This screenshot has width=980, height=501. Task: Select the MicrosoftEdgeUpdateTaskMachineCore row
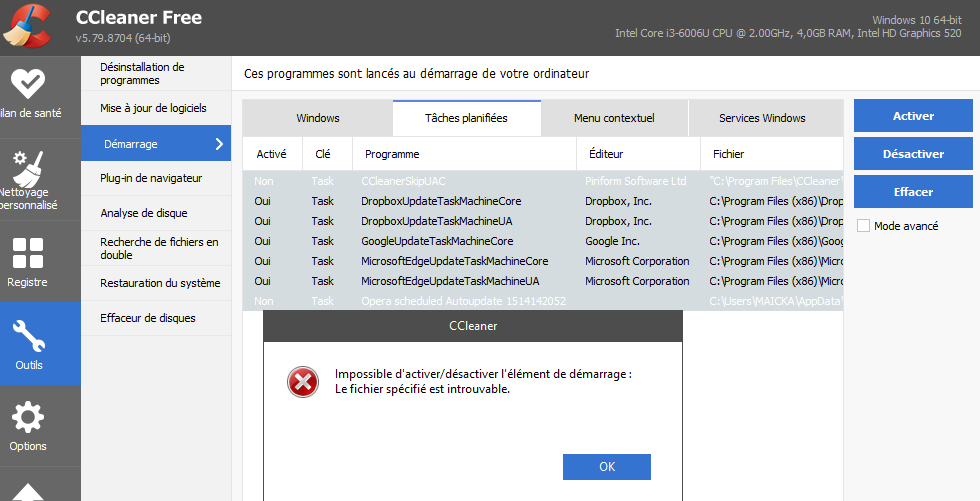point(542,261)
